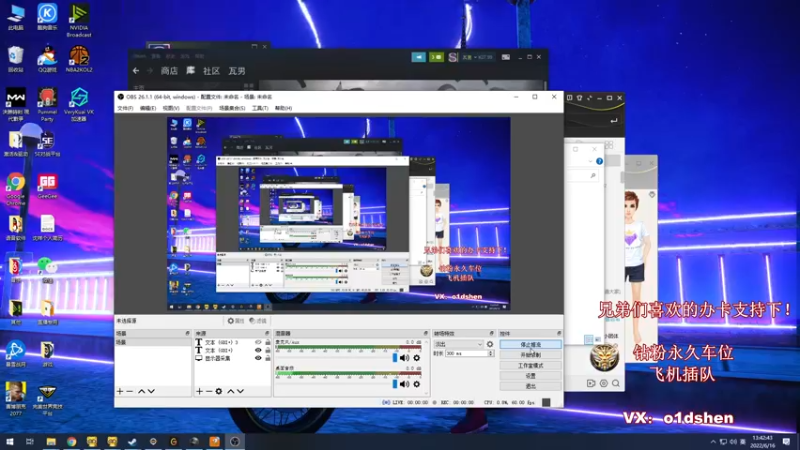Switch to the 社区 tab in Steam
Viewport: 800px width, 450px height.
[x=211, y=71]
